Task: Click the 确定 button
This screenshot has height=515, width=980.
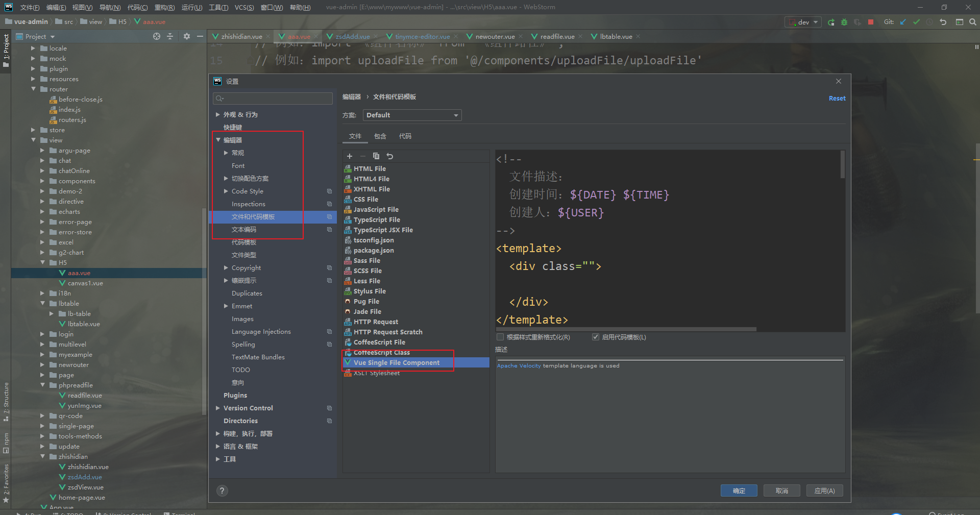Action: point(739,491)
